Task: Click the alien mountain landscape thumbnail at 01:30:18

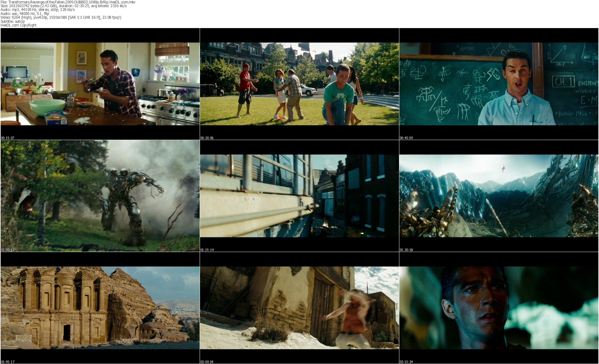Action: tap(499, 196)
